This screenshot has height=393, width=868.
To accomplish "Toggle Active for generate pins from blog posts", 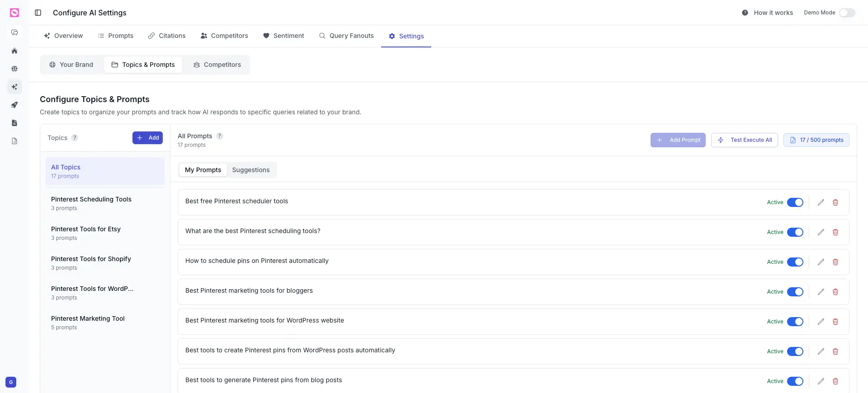I will click(795, 381).
